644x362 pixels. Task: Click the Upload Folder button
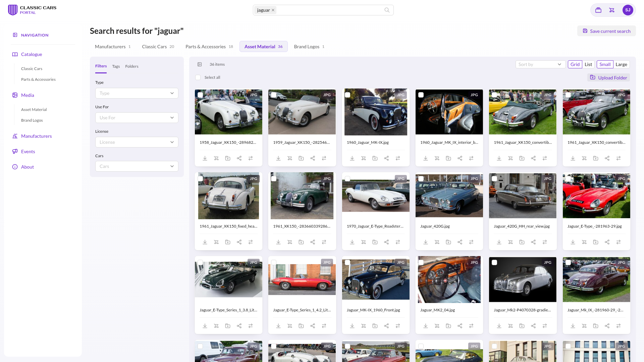coord(608,77)
